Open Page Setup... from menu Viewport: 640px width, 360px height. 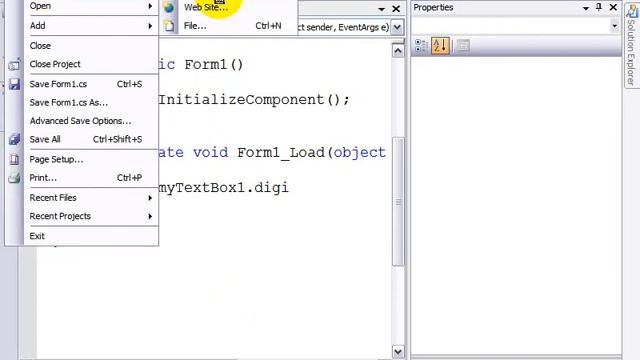[x=91, y=159]
